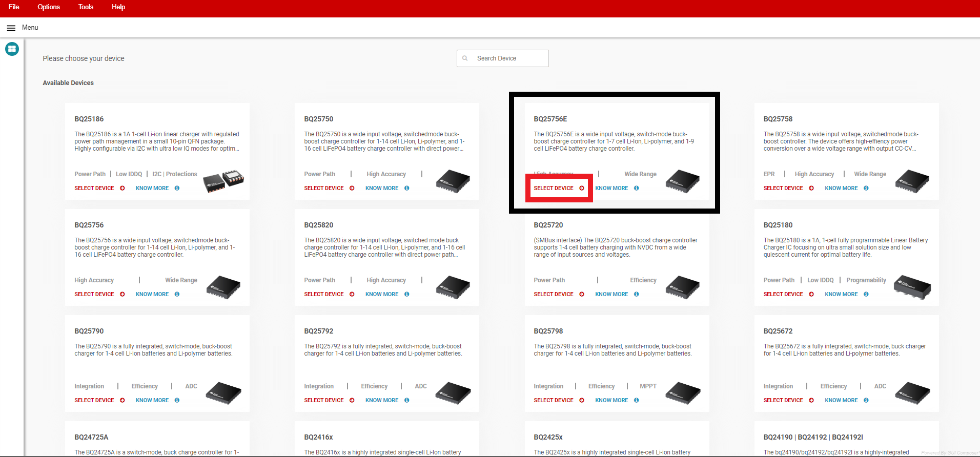980x457 pixels.
Task: Click the search magnifier icon
Action: click(x=465, y=58)
